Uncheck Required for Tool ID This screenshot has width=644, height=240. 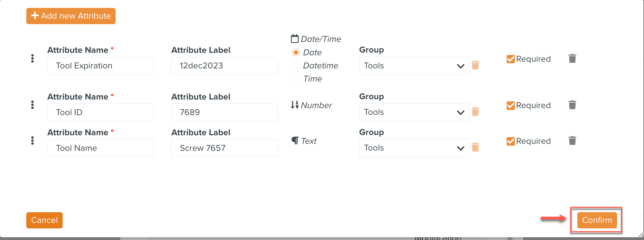(511, 105)
